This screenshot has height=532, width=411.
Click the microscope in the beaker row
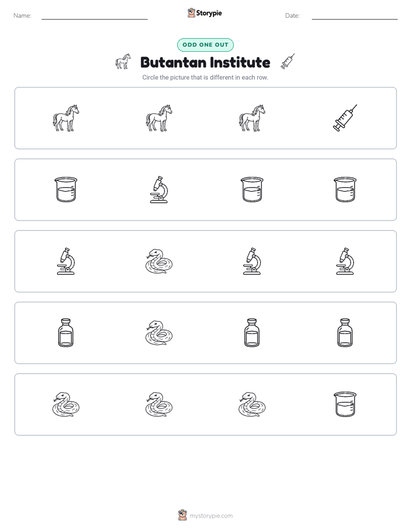click(x=159, y=189)
